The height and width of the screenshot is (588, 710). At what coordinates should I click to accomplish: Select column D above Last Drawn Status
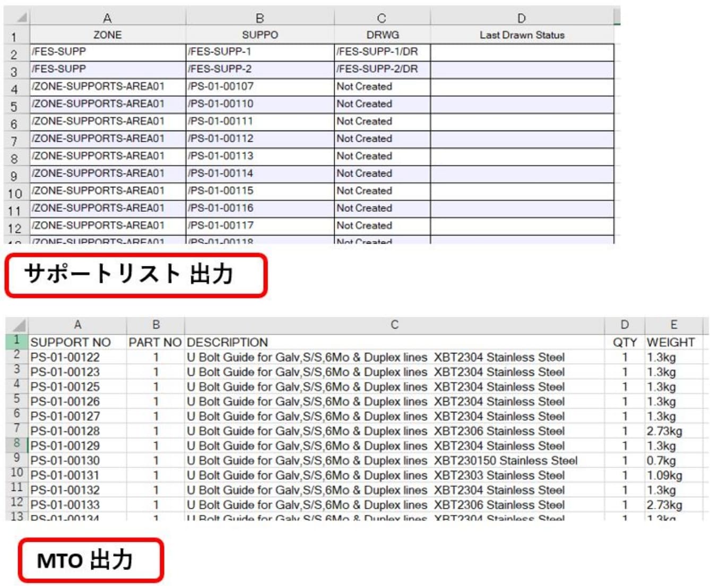click(521, 18)
